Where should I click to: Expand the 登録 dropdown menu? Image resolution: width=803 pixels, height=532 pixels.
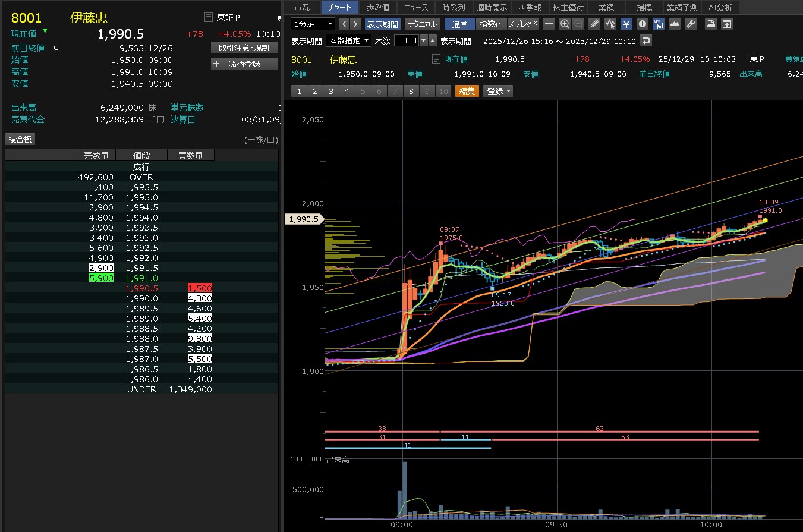click(498, 91)
